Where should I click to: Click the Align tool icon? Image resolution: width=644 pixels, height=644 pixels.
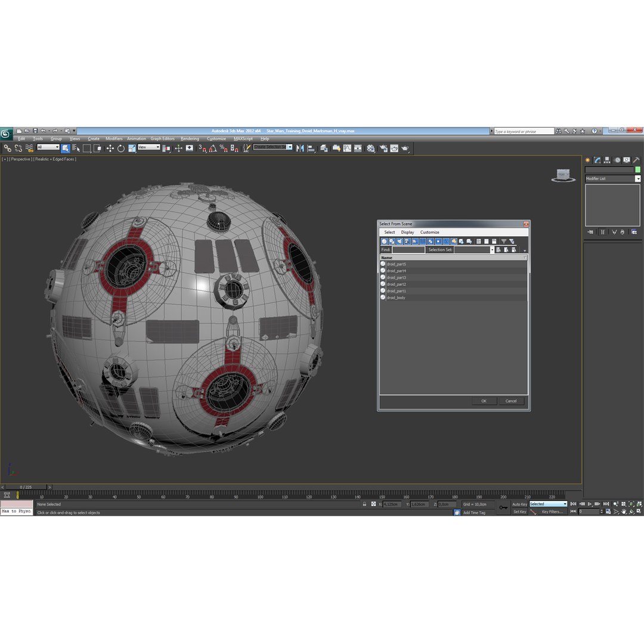click(x=311, y=148)
